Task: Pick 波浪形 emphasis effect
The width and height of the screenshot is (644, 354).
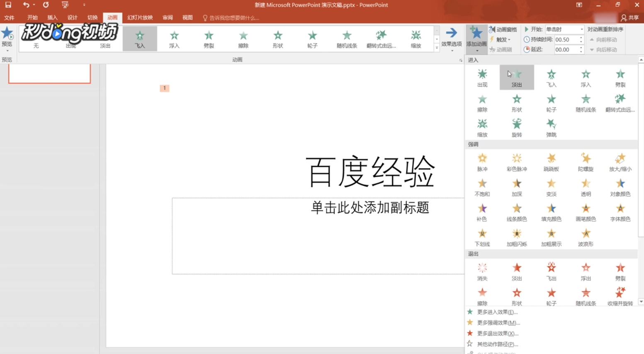Action: coord(586,237)
